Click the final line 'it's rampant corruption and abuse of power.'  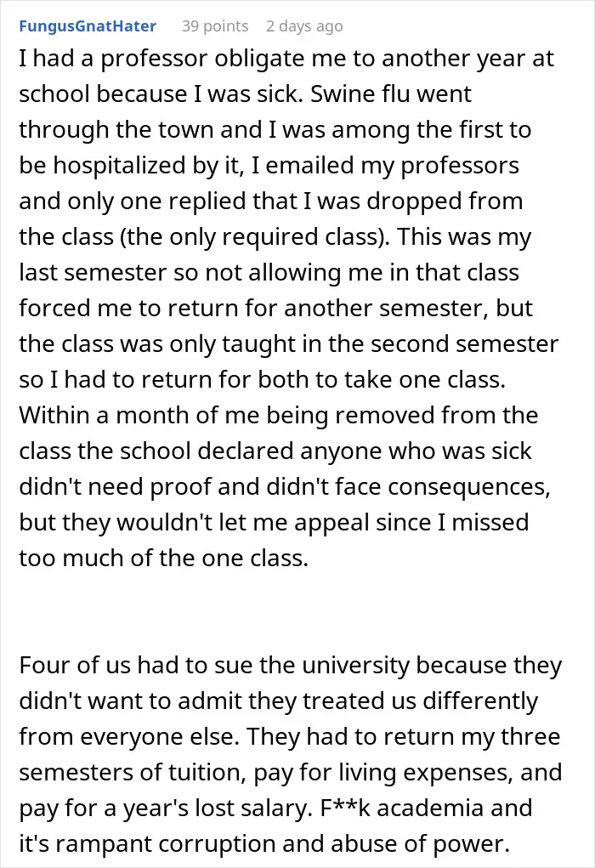(264, 843)
